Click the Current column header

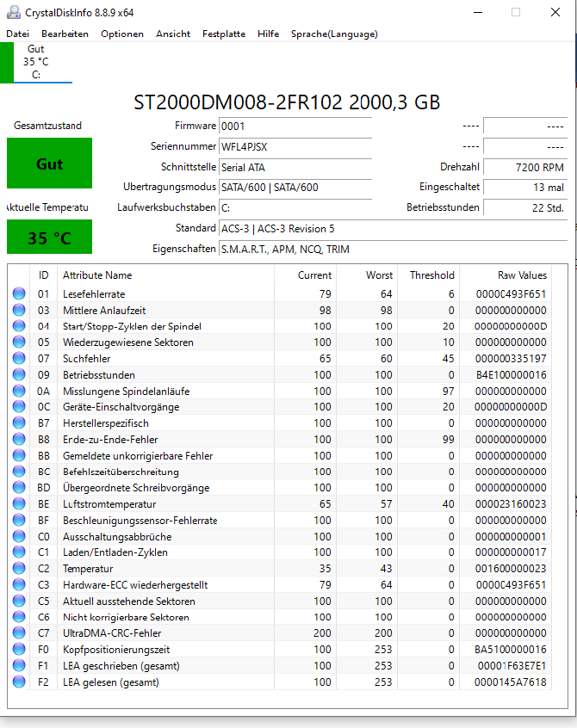tap(305, 275)
